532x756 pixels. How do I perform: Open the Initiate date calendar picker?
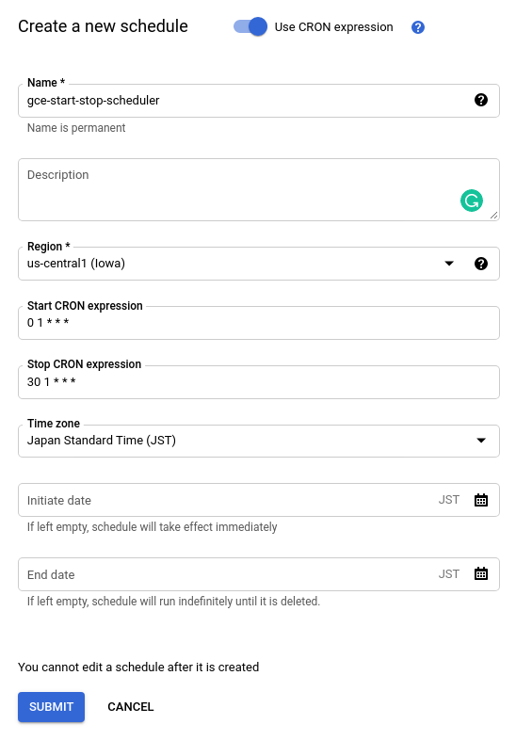(x=480, y=500)
